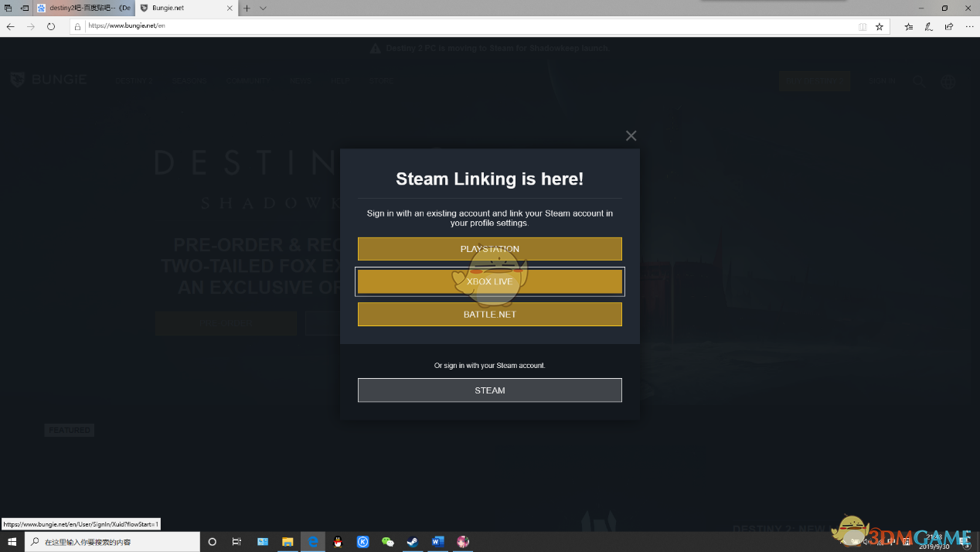This screenshot has width=980, height=552.
Task: Share this page
Action: (948, 26)
